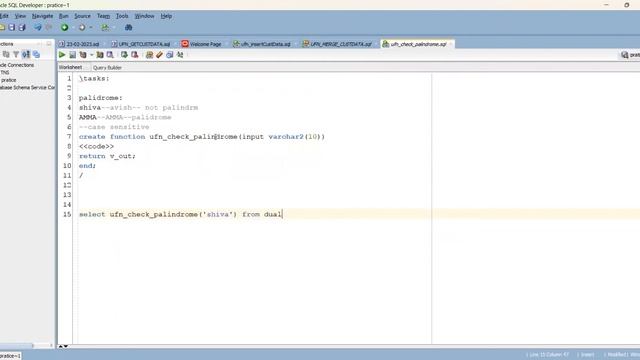This screenshot has height=360, width=640.
Task: Click the Clear eraser icon in the worksheet toolbar
Action: [160, 55]
